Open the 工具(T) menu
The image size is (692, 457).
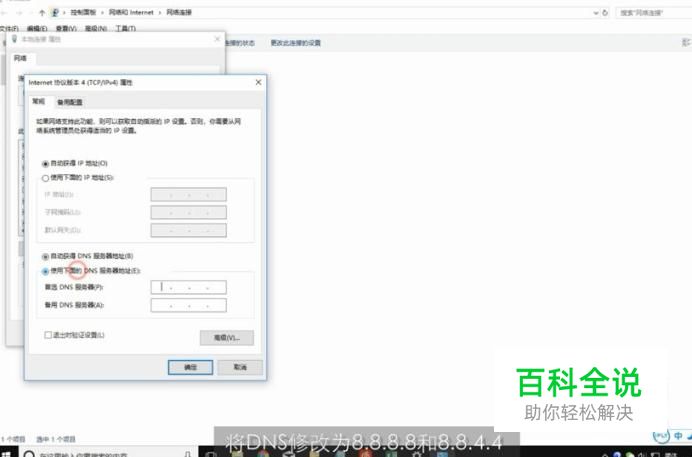point(125,29)
